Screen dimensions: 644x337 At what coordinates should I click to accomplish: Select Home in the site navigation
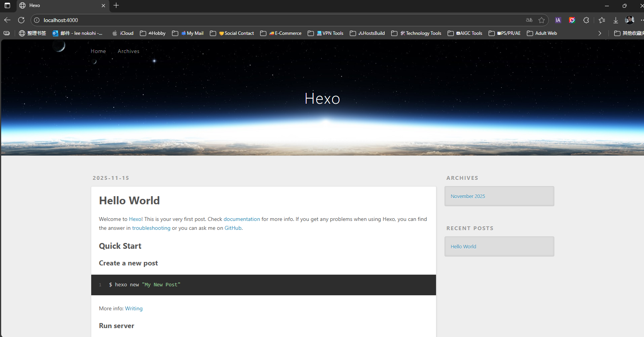tap(98, 51)
